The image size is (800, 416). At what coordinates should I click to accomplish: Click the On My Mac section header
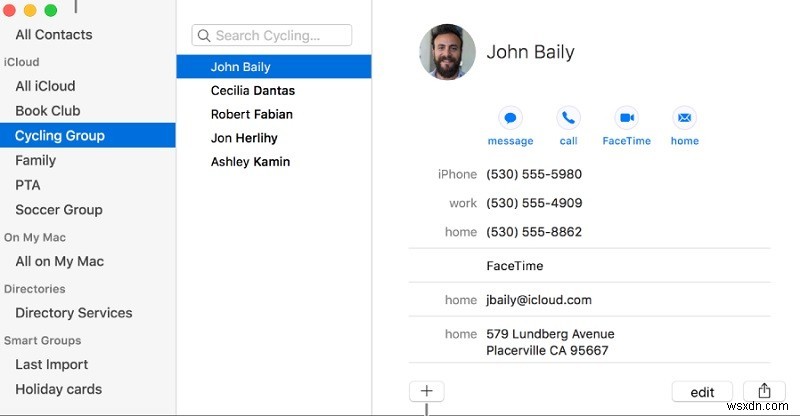[35, 237]
